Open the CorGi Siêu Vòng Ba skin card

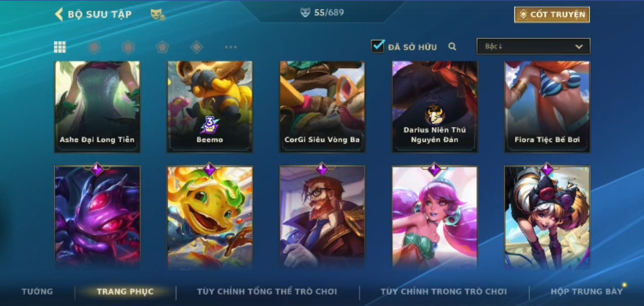[322, 107]
